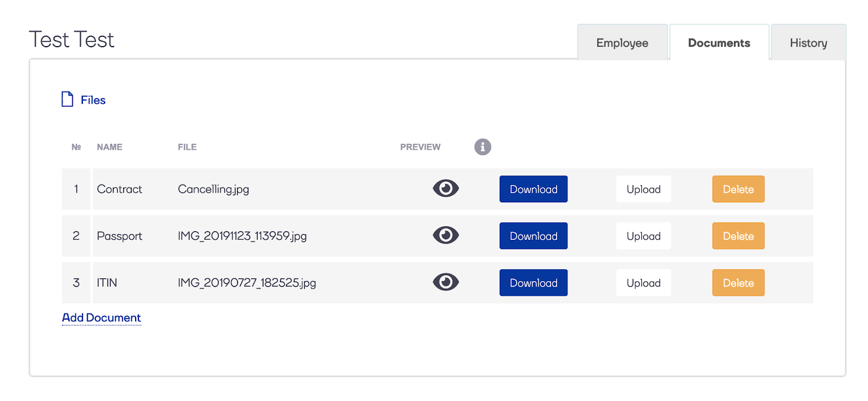The width and height of the screenshot is (868, 401).
Task: Download the Contract file Cancelling.jpg
Action: pos(533,189)
